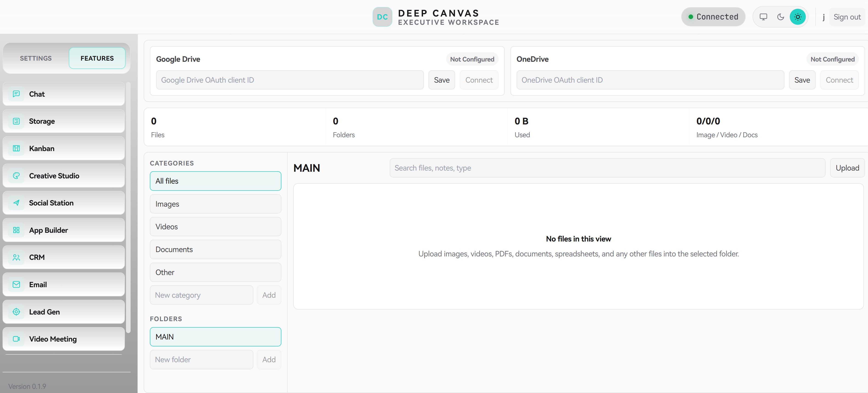Go to Creative Studio
This screenshot has height=393, width=868.
(x=64, y=176)
